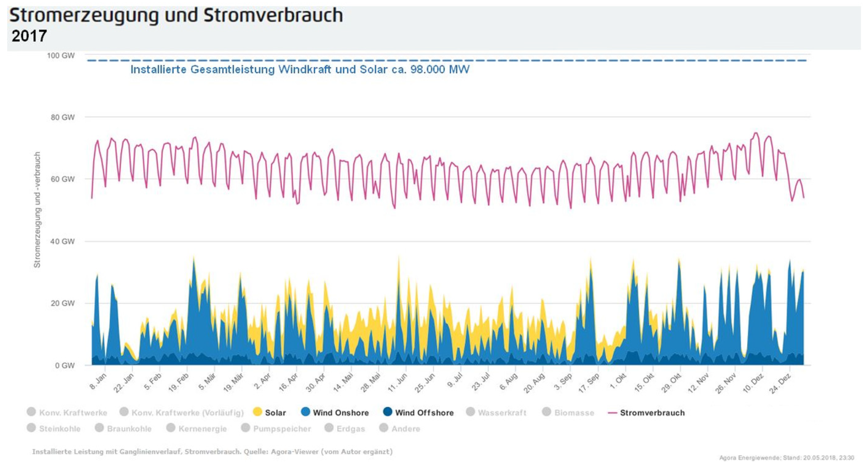This screenshot has height=469, width=868.
Task: Click the 29. Okt date axis label
Action: [x=671, y=383]
